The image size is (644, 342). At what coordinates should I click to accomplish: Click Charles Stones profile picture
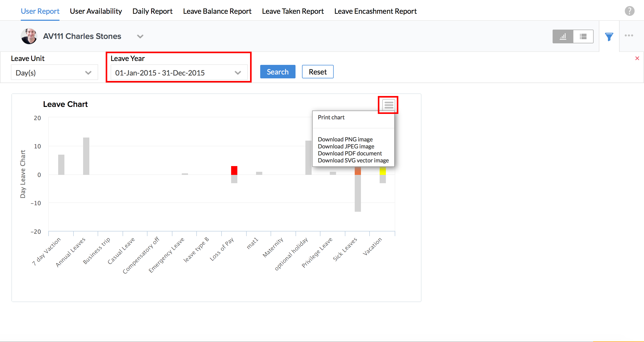(x=29, y=36)
